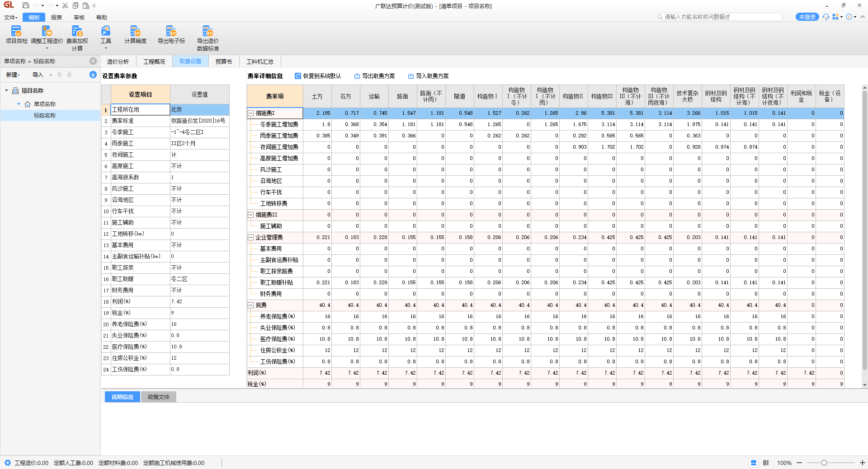Collapse the 规费 row group

point(251,305)
